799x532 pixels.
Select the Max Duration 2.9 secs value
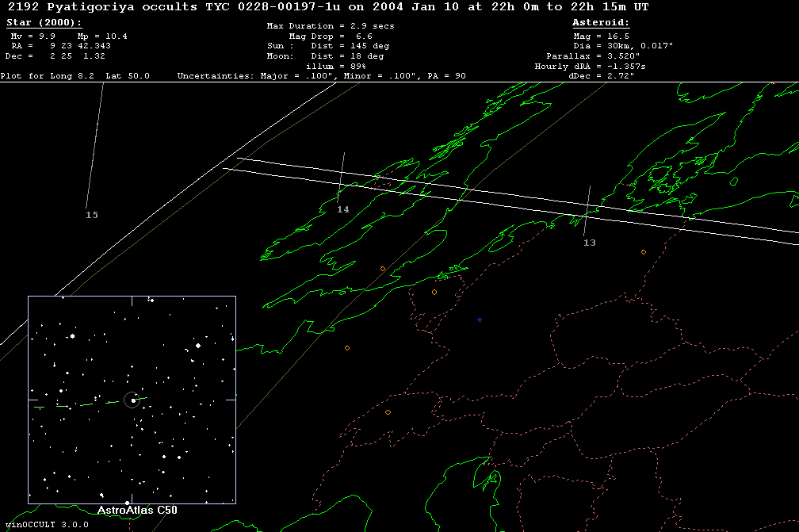point(331,26)
